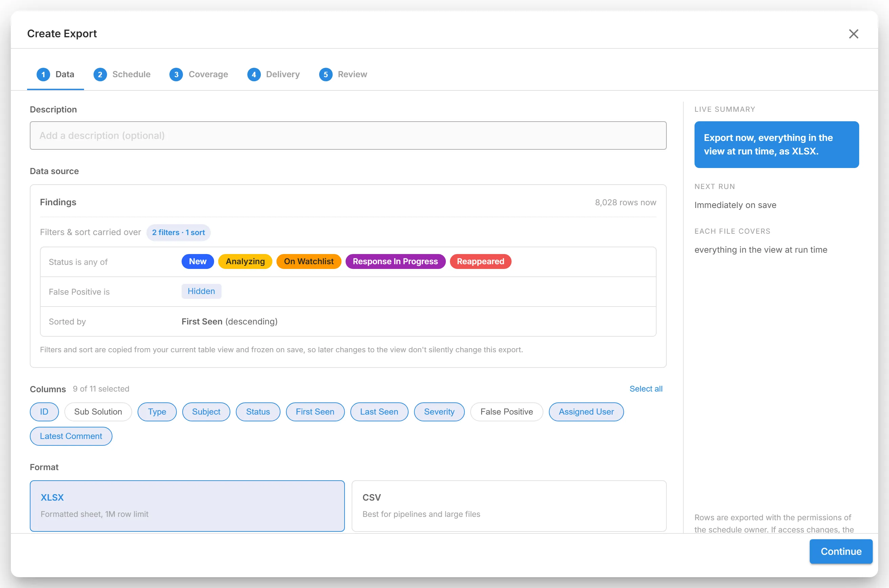The width and height of the screenshot is (889, 588).
Task: Click the 'Immediately on save' text
Action: click(735, 205)
